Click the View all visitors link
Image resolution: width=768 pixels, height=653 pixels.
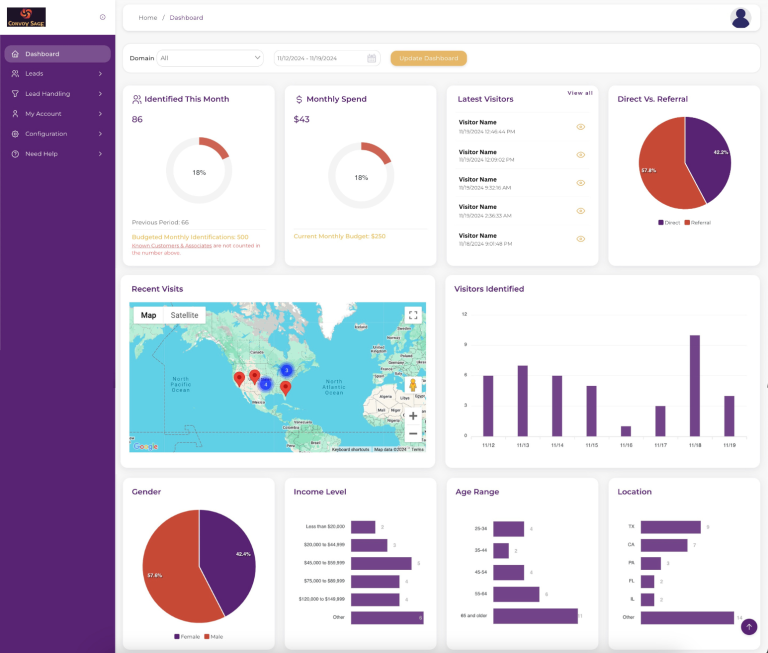coord(580,93)
